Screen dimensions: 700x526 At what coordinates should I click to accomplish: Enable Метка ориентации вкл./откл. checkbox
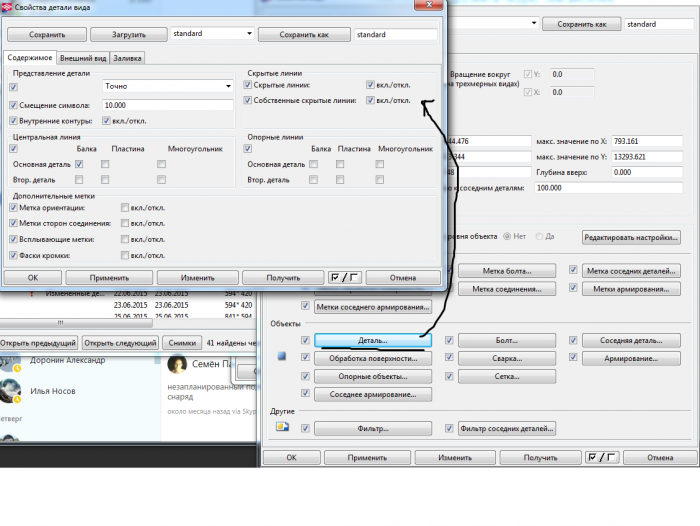pyautogui.click(x=125, y=208)
